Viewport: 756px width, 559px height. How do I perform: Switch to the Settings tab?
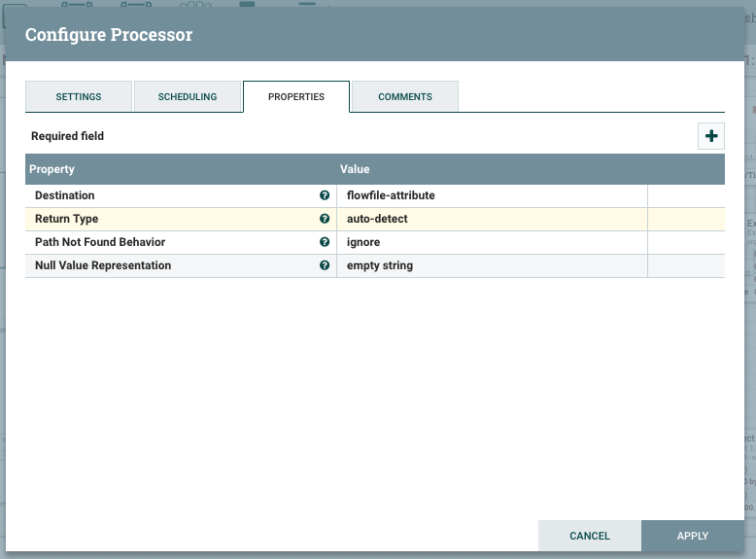[x=79, y=97]
